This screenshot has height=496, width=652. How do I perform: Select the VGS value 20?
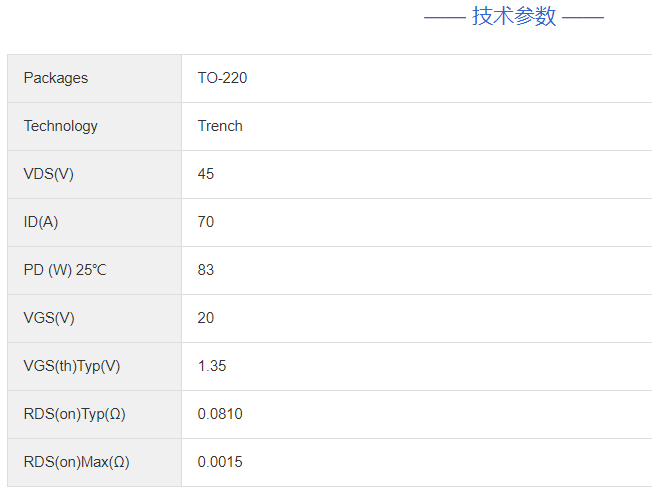click(206, 318)
